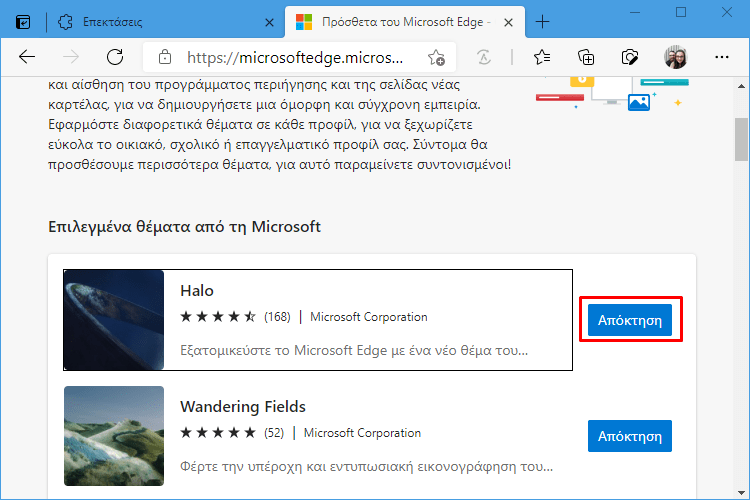Open the Wandering Fields title link
The image size is (750, 500).
(x=243, y=407)
